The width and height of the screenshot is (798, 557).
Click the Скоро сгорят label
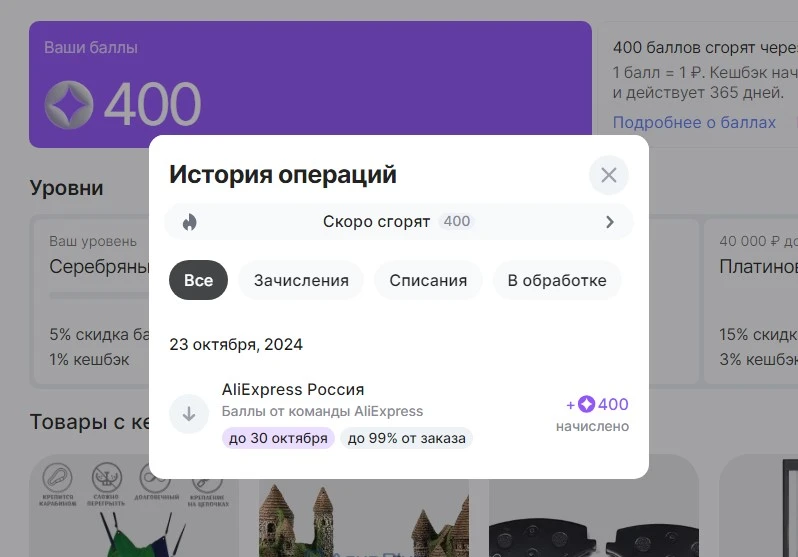coord(377,221)
